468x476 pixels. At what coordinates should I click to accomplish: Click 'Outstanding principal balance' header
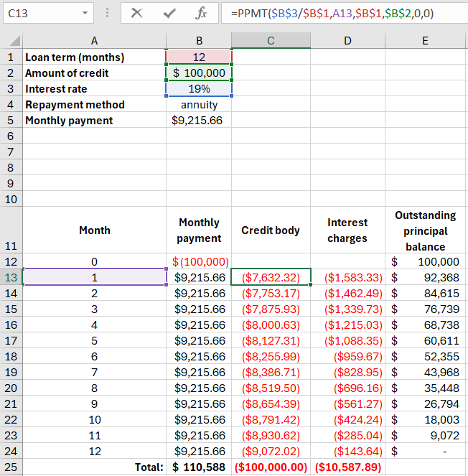coord(425,230)
